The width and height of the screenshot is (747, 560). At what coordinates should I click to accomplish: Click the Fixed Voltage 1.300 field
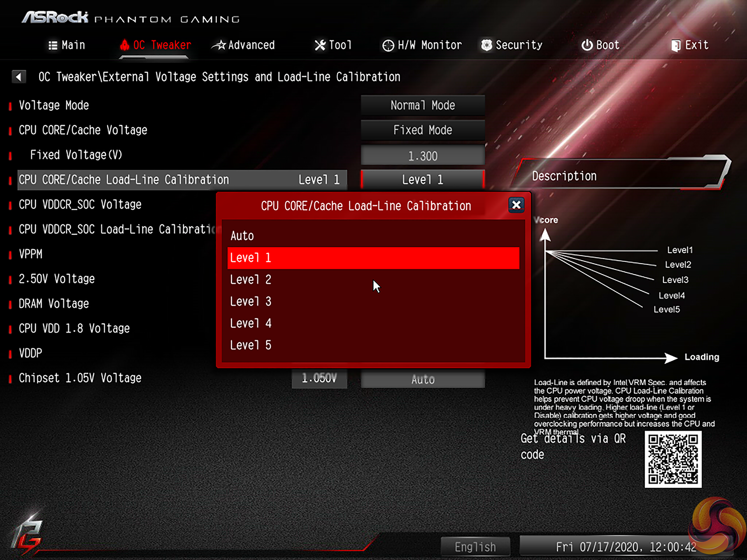pos(423,156)
